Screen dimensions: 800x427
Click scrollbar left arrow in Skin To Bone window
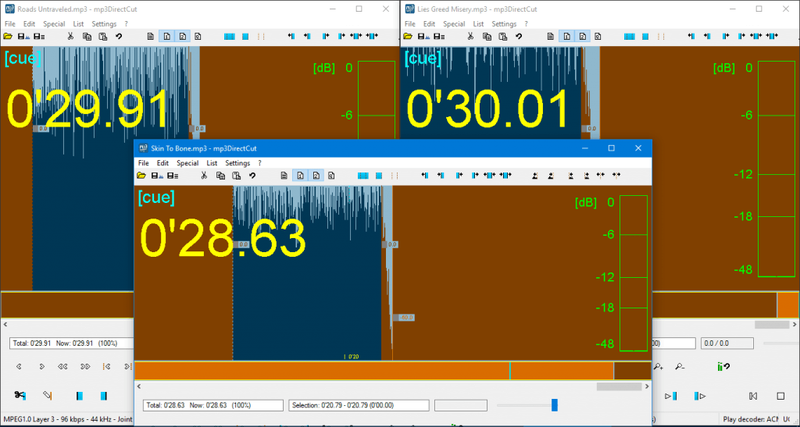139,387
